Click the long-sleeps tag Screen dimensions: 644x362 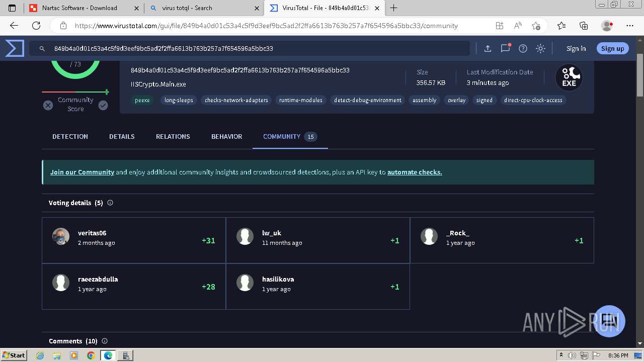point(179,100)
